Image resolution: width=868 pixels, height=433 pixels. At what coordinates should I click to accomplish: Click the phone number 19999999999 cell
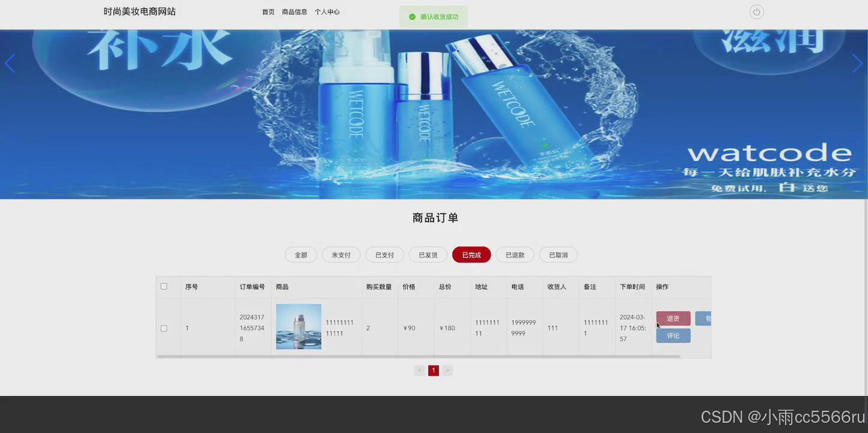(524, 328)
